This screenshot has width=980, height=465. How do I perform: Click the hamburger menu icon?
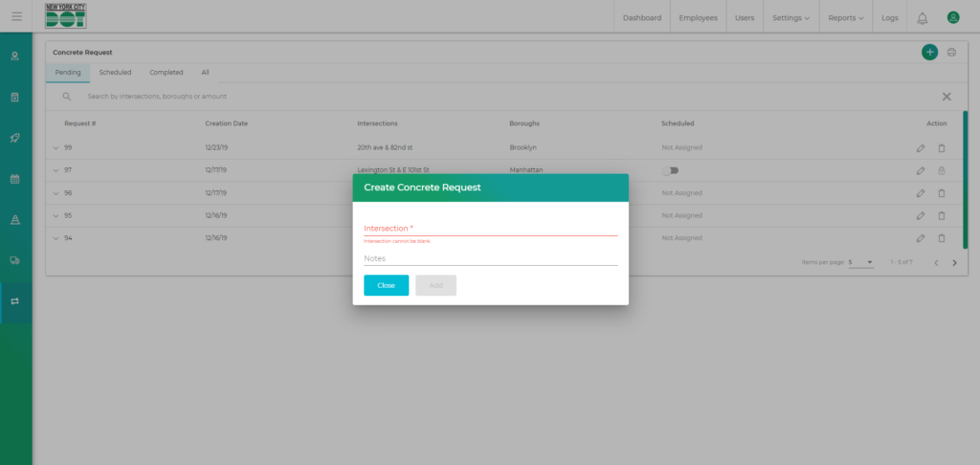point(16,16)
